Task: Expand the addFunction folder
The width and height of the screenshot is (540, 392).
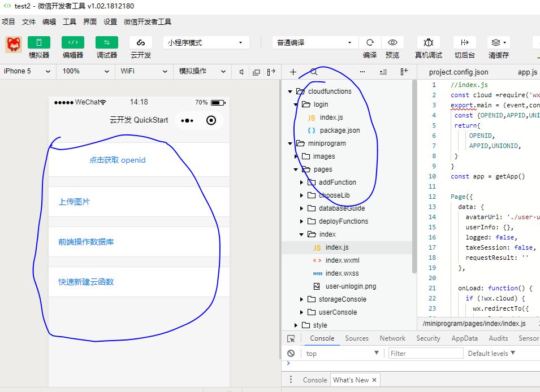Action: tap(301, 182)
